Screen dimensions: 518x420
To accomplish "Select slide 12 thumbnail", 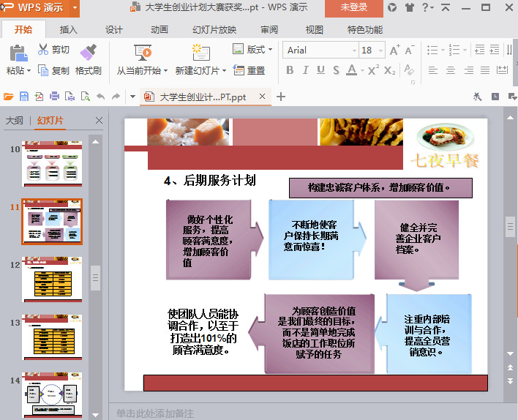I will 52,280.
